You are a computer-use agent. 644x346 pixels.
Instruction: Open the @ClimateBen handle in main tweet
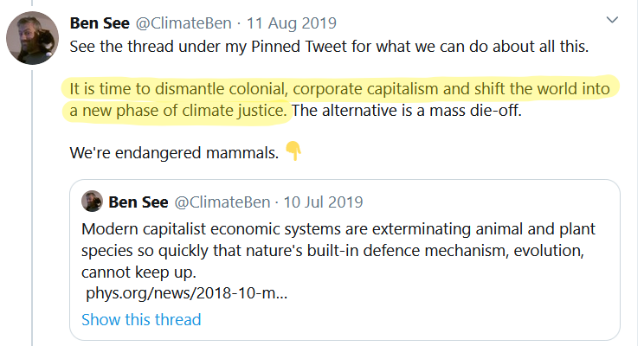click(x=184, y=23)
